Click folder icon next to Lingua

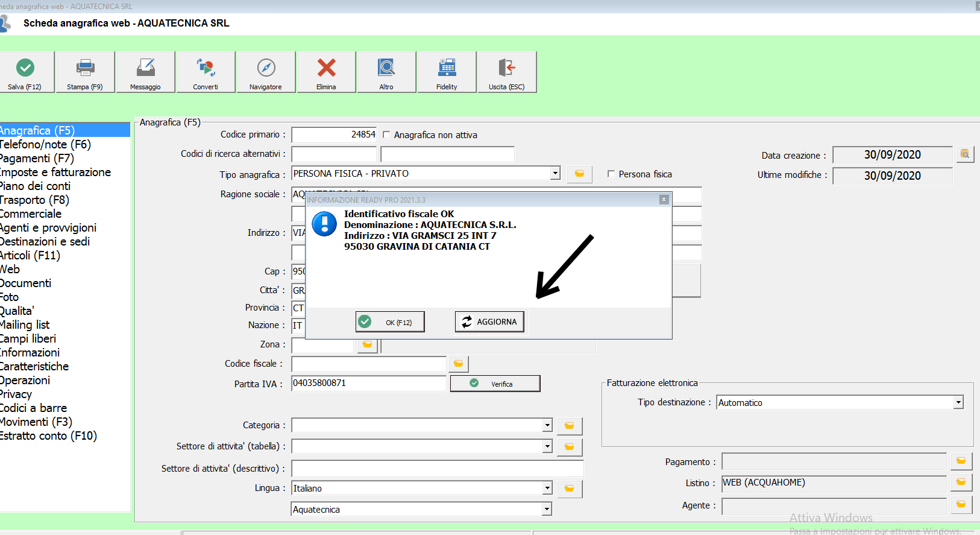pyautogui.click(x=570, y=489)
